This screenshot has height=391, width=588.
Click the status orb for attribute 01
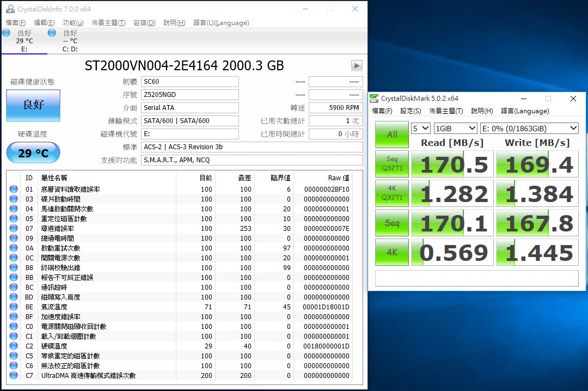coord(14,189)
